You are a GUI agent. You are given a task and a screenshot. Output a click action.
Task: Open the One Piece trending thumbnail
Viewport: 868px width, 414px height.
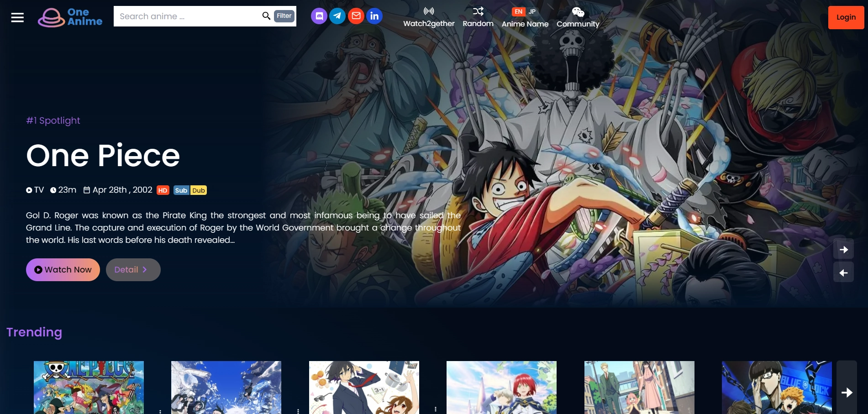(x=89, y=388)
